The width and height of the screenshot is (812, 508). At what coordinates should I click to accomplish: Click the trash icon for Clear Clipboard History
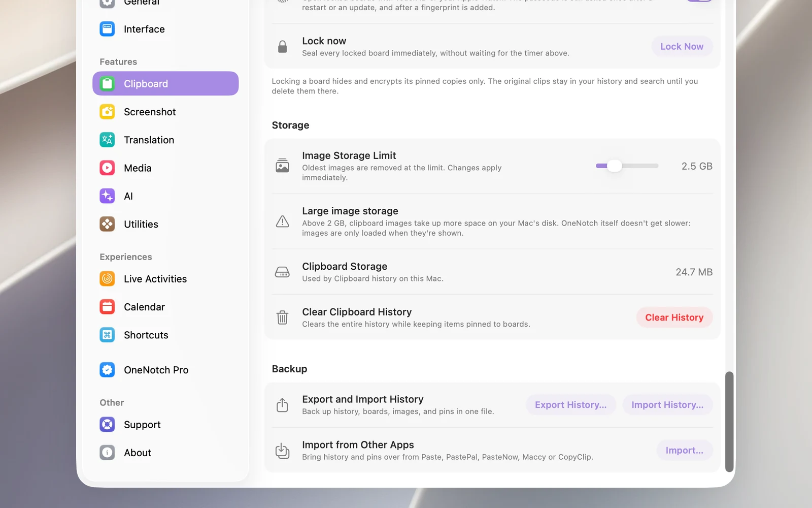pyautogui.click(x=282, y=317)
